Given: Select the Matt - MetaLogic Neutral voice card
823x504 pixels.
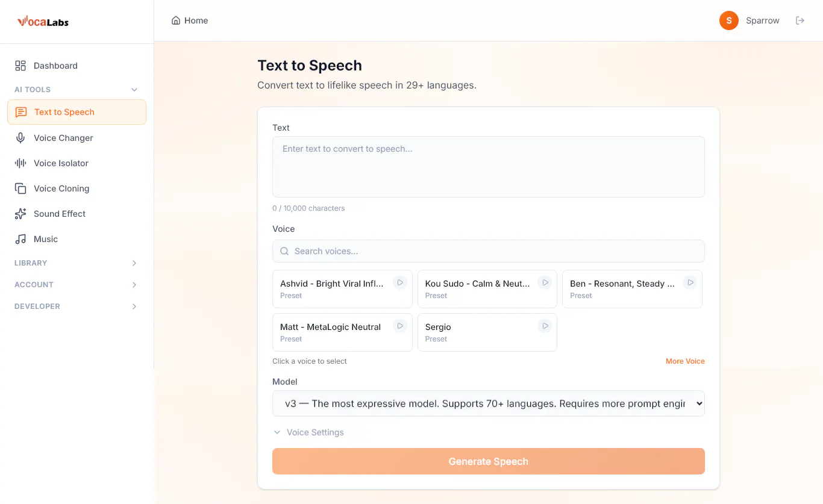Looking at the screenshot, I should (342, 332).
